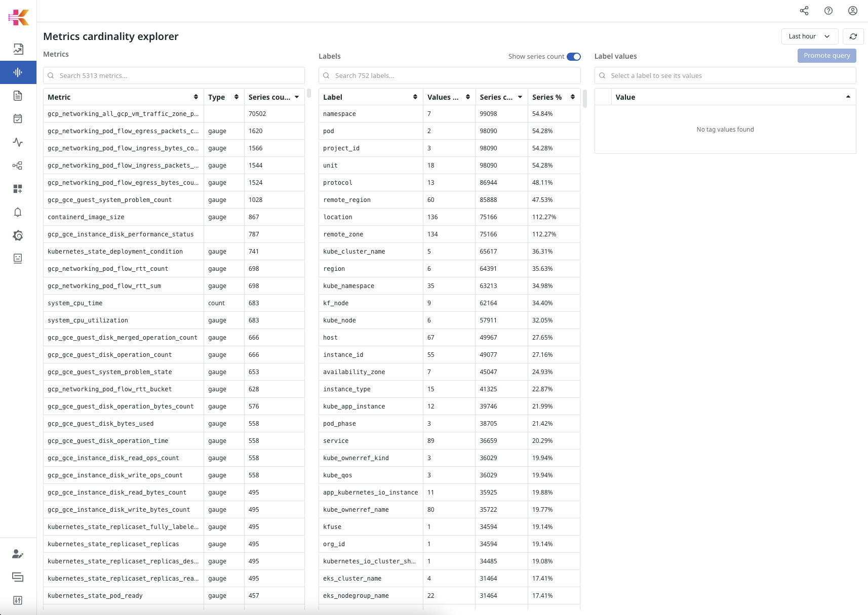
Task: Select the highlighted metrics icon in sidebar
Action: coord(18,72)
